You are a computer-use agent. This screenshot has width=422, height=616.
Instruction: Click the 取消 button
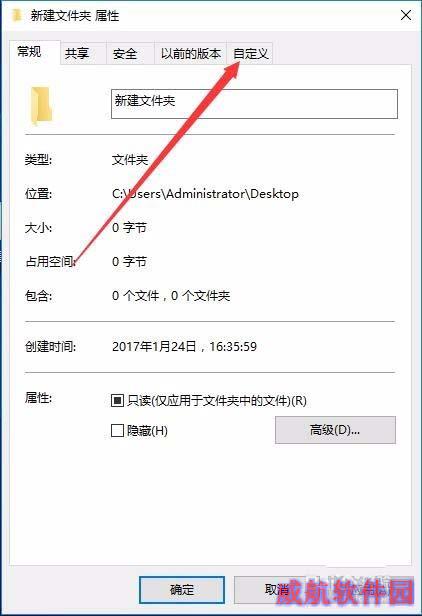click(x=277, y=589)
